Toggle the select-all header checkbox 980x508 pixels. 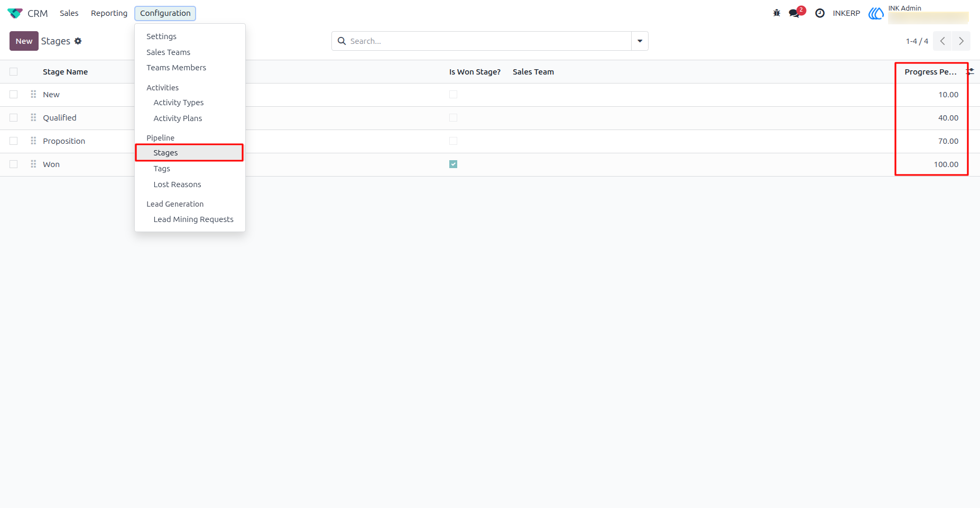[14, 72]
